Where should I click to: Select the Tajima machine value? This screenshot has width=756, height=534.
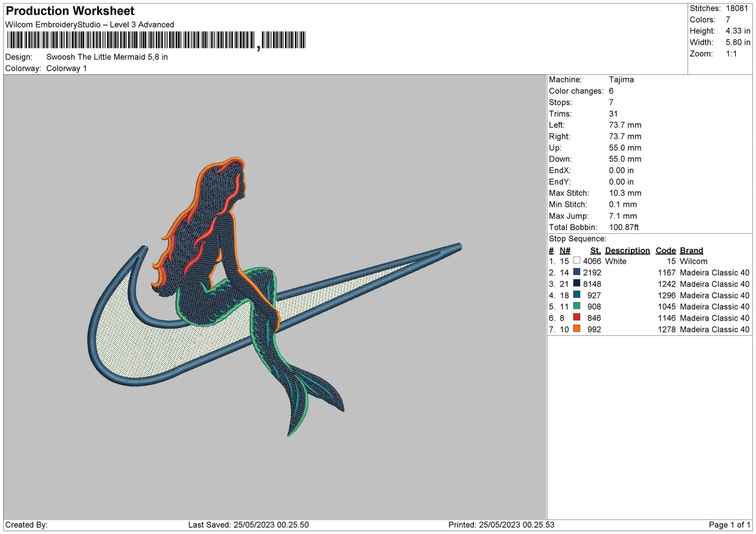[621, 79]
